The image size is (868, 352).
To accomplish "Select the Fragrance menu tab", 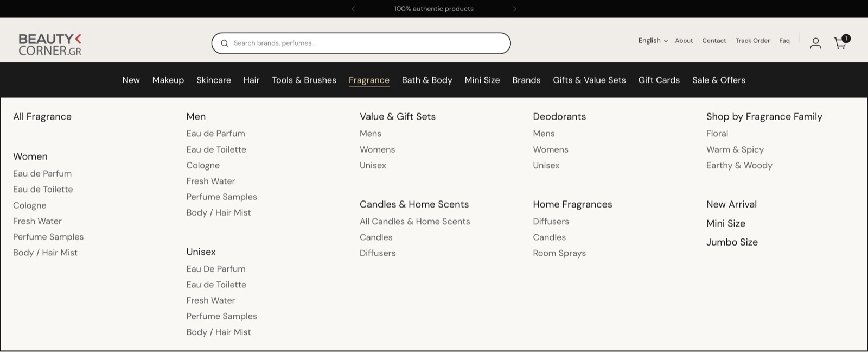I will point(369,80).
